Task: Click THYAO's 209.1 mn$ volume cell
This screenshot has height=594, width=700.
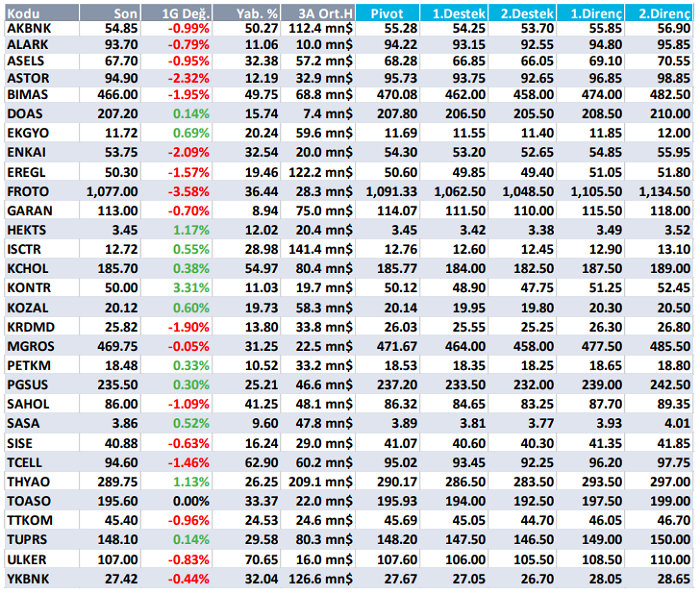Action: click(x=320, y=480)
